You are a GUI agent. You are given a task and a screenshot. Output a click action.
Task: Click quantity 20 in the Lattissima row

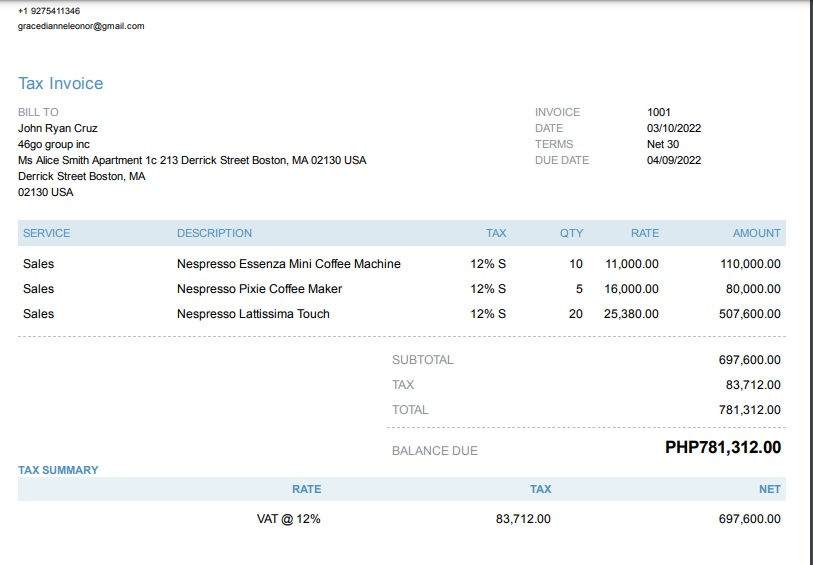tap(576, 314)
